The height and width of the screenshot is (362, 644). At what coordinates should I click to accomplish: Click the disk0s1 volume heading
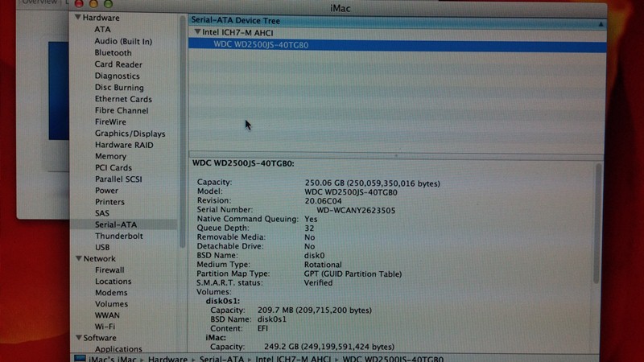click(x=223, y=301)
